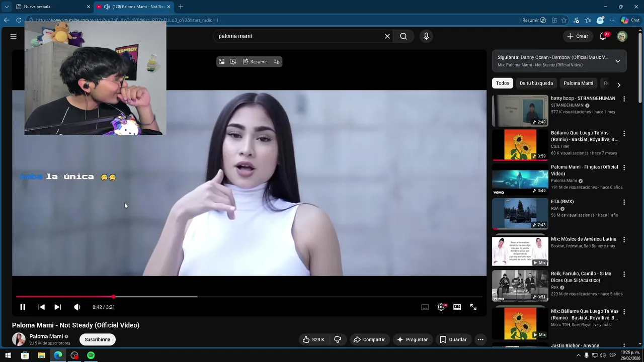Screen dimensions: 644x362
Task: Open options for Paloma Mami - Fingías
Action: [x=624, y=168]
